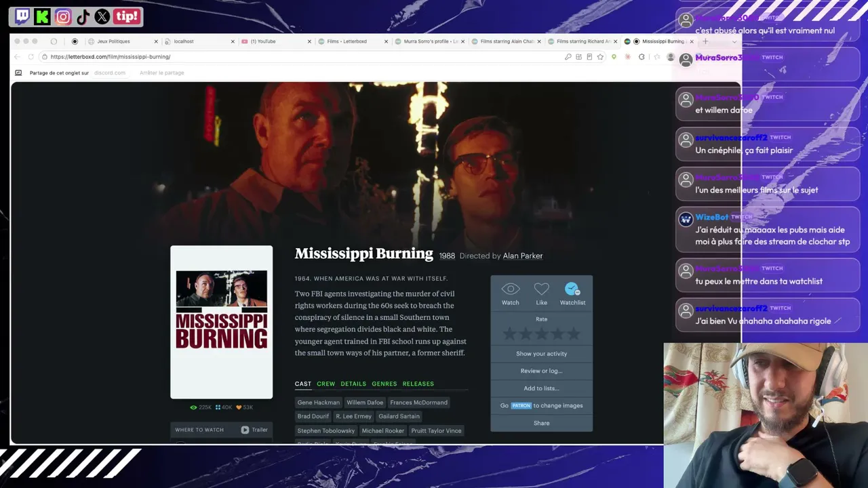Click 'Add to lists...'
Viewport: 868px width, 488px height.
pyautogui.click(x=542, y=388)
